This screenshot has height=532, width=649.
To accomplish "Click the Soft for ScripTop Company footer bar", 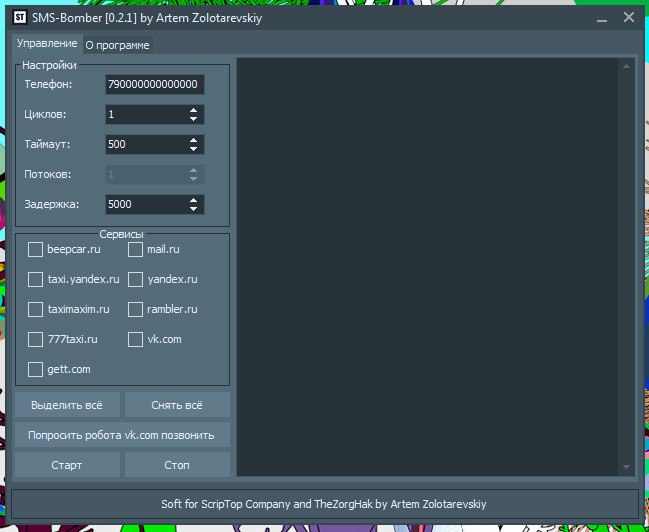I will click(x=324, y=503).
